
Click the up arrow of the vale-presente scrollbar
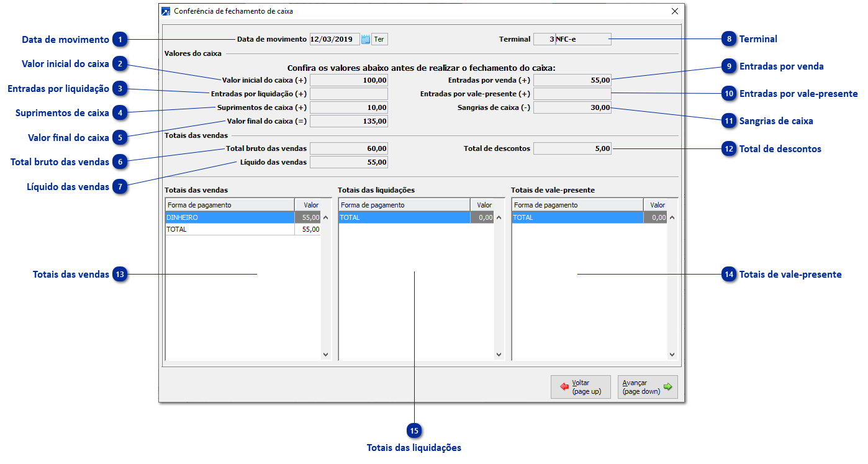click(x=672, y=218)
